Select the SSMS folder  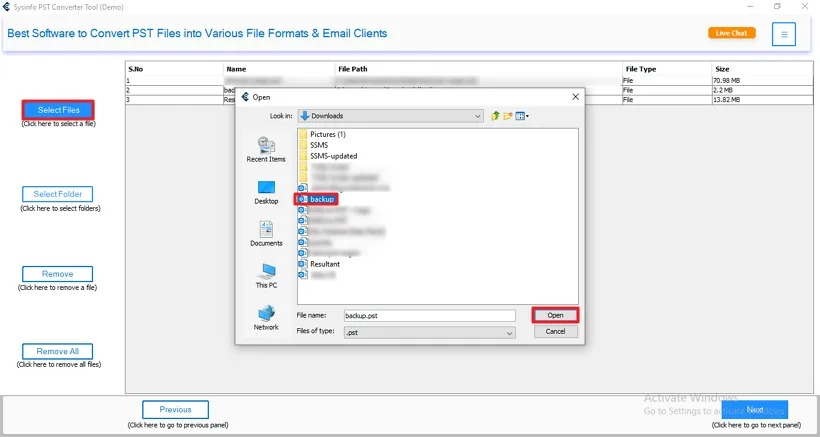314,145
